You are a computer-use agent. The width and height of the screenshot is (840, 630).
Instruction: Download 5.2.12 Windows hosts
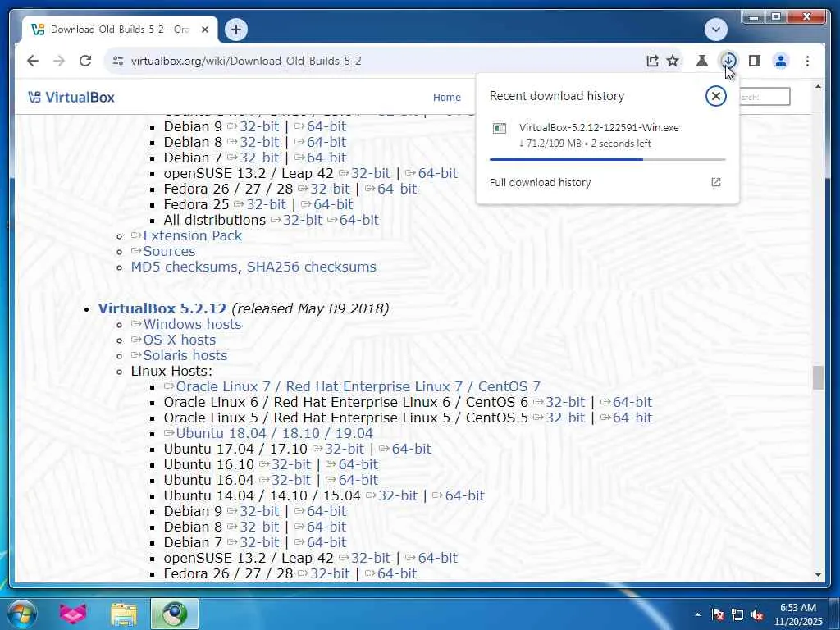coord(192,324)
